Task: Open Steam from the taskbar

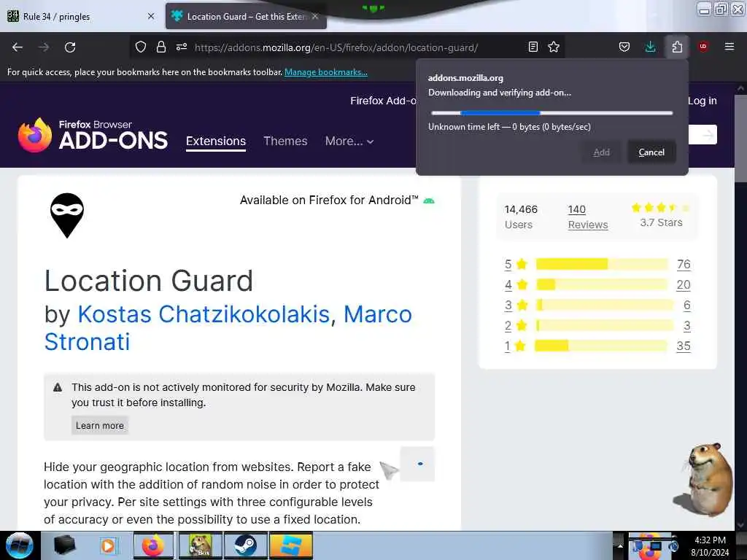Action: click(x=245, y=545)
